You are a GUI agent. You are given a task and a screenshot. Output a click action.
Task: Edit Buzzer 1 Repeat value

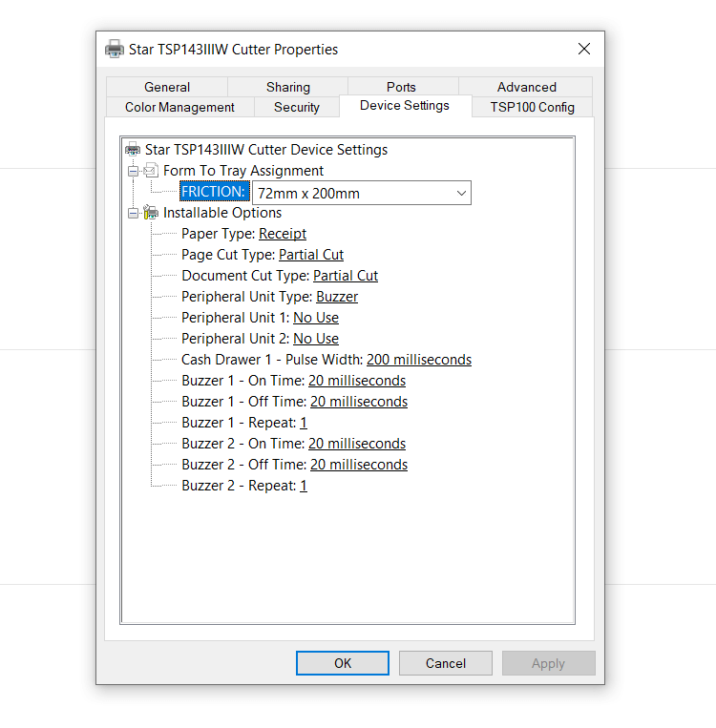[304, 423]
